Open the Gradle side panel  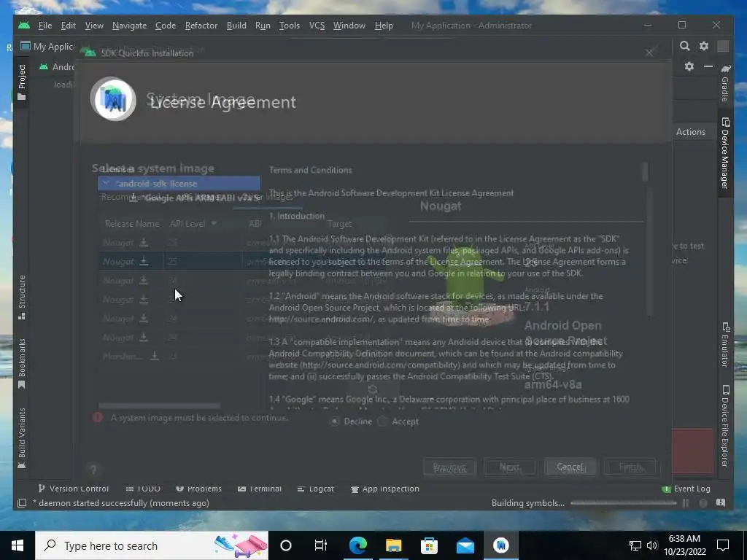tap(725, 83)
